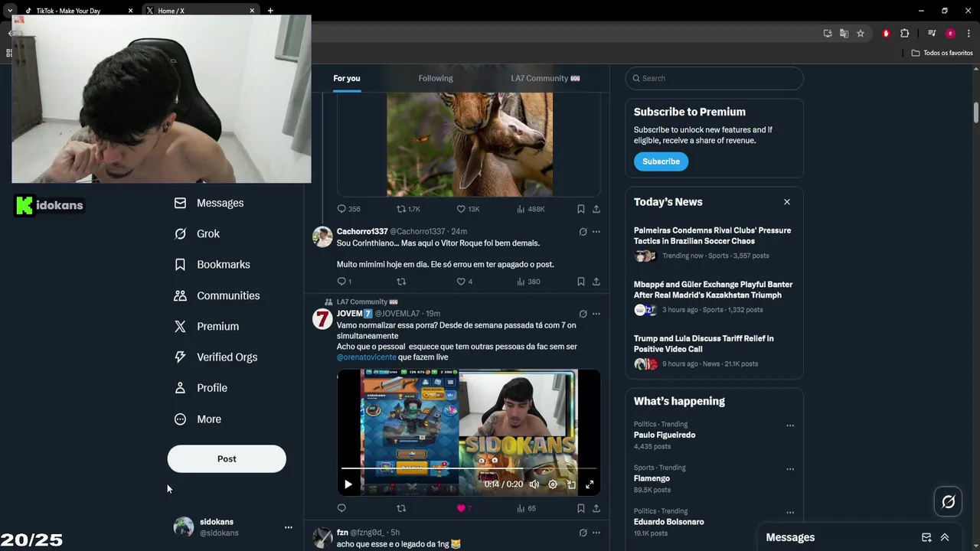
Task: Open the floating Grok button
Action: point(948,502)
